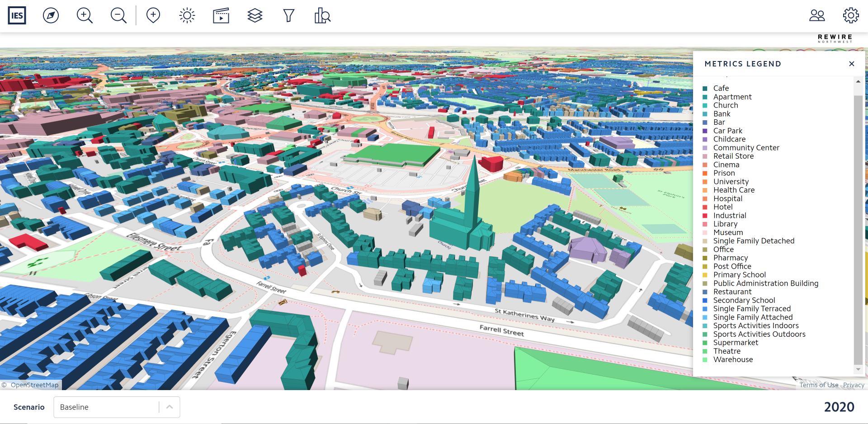Open the layers stack icon
The width and height of the screenshot is (868, 424).
(255, 15)
